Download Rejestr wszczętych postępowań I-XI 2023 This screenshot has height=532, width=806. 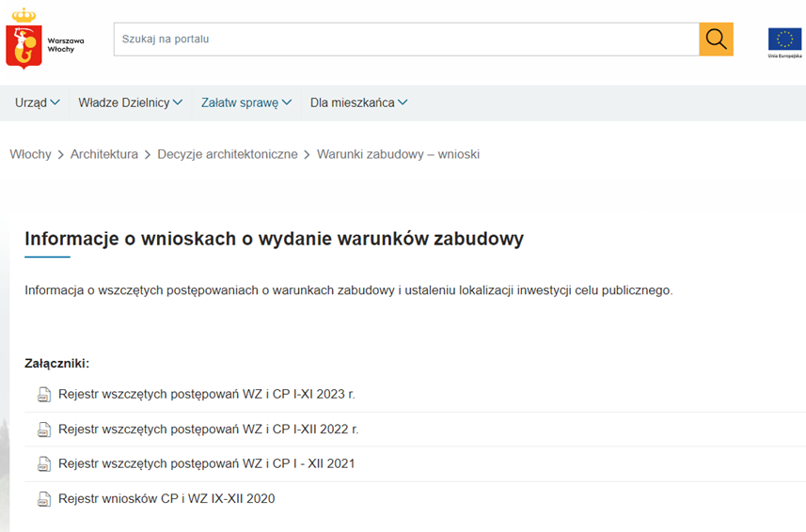click(206, 395)
